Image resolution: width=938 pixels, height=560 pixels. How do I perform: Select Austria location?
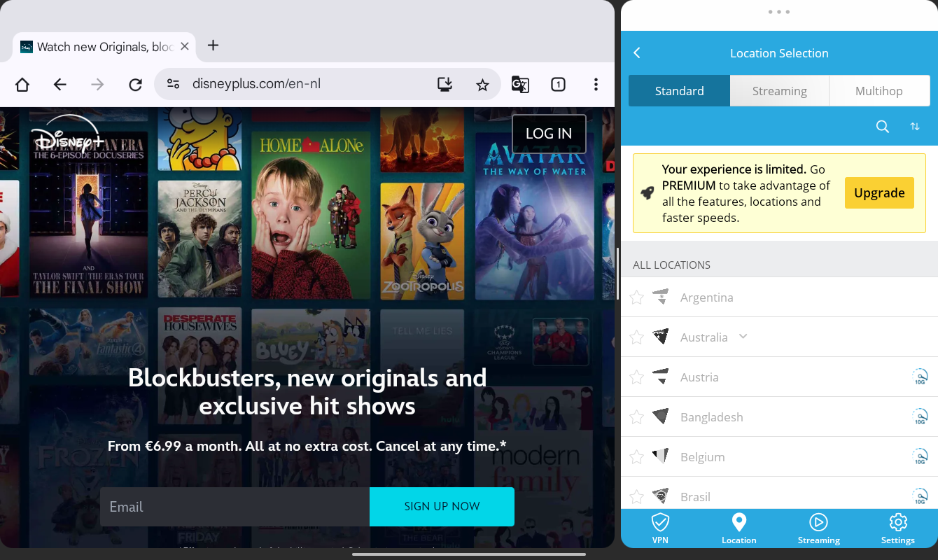(779, 377)
